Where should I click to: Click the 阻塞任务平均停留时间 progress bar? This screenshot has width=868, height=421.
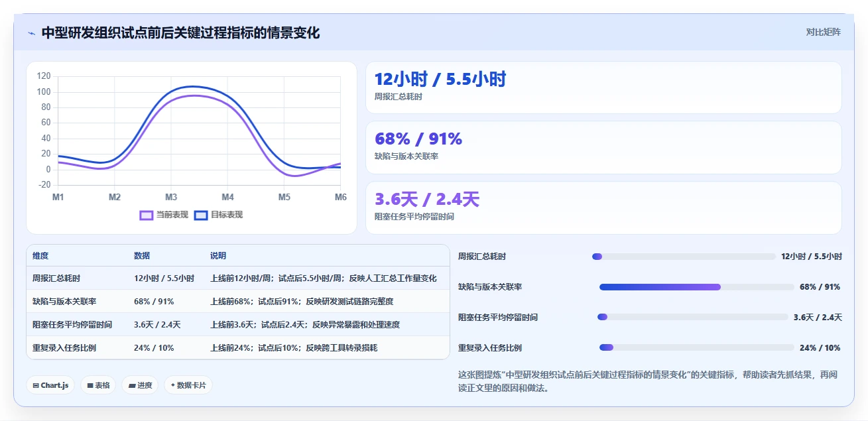pyautogui.click(x=692, y=318)
